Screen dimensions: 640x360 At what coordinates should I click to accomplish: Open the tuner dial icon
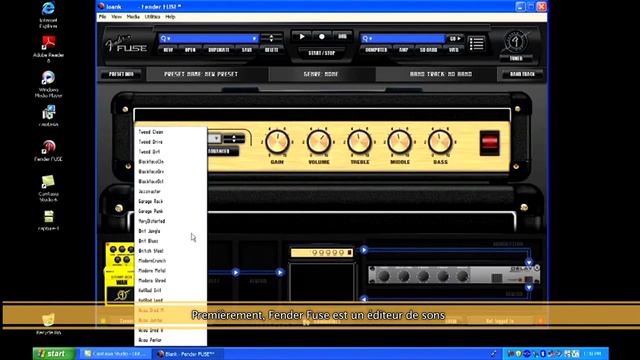516,41
